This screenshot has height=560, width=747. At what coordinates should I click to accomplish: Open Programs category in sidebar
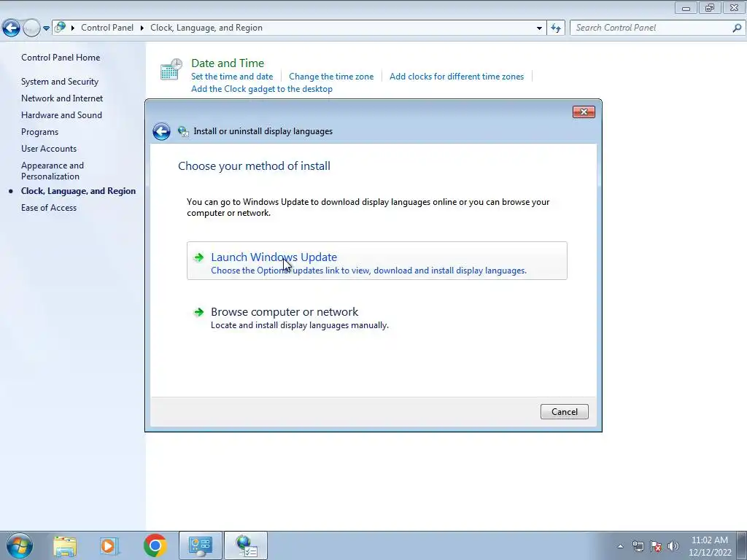(39, 132)
